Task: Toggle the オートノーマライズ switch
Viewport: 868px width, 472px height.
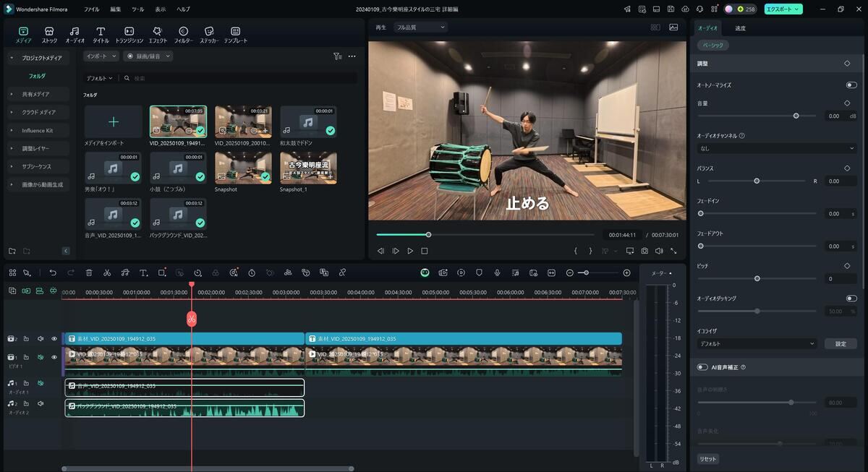Action: pyautogui.click(x=851, y=85)
